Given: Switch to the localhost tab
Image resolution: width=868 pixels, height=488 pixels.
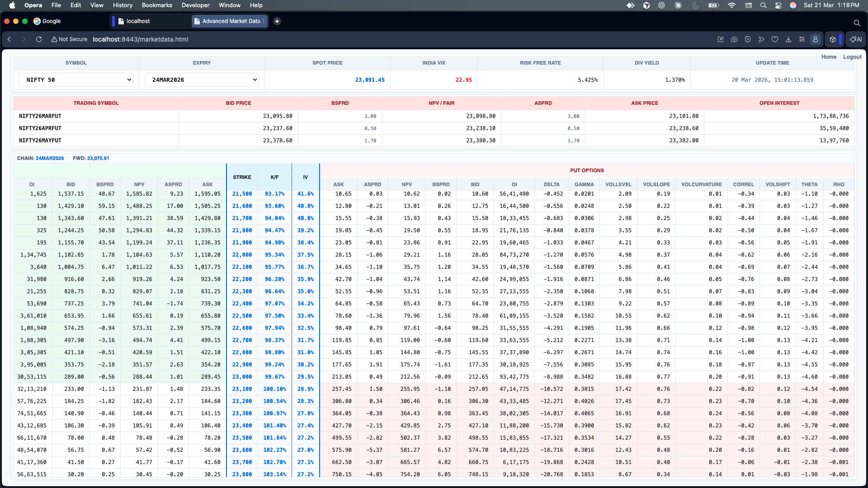Looking at the screenshot, I should [x=138, y=21].
